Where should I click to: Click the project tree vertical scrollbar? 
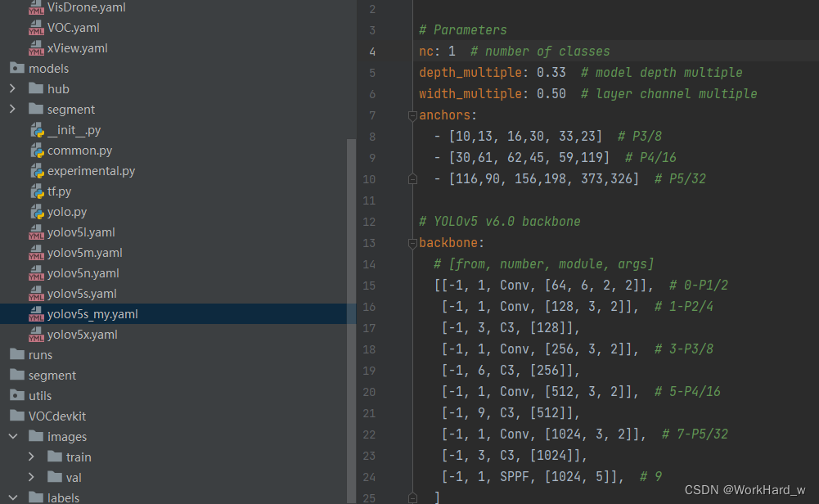[x=351, y=322]
